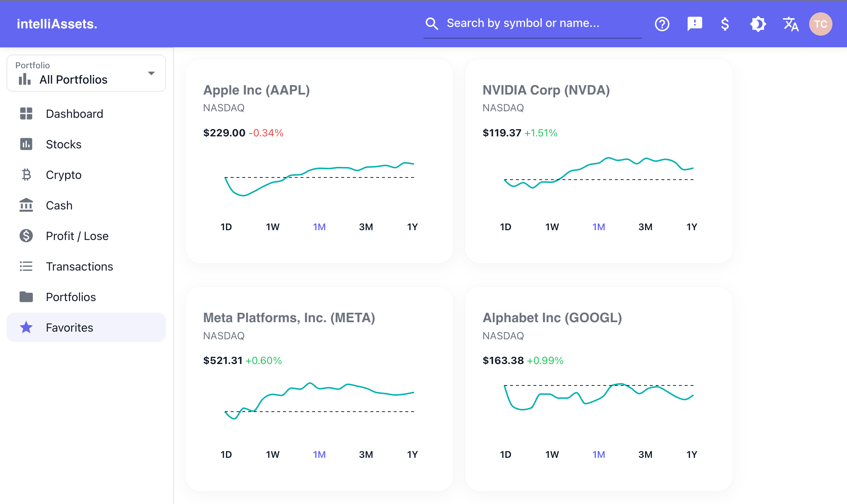Click the intelliAssets logo link
This screenshot has height=504, width=847.
(x=57, y=24)
